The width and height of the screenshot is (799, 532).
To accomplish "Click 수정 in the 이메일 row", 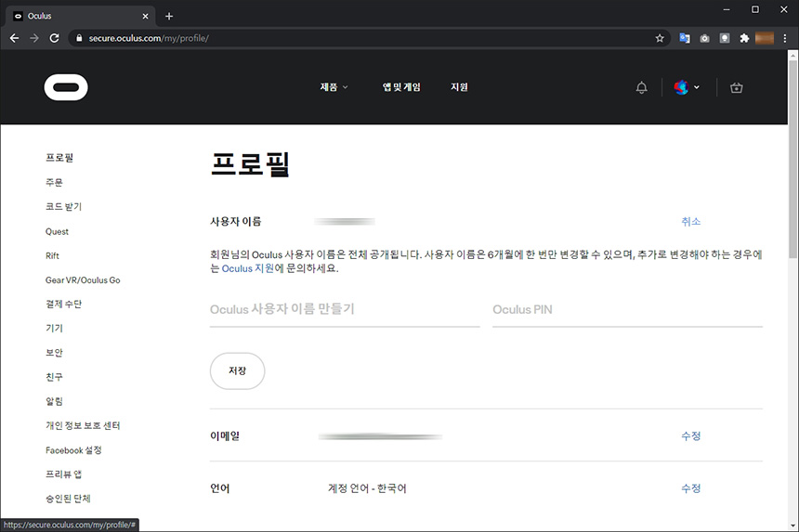I will pyautogui.click(x=691, y=435).
